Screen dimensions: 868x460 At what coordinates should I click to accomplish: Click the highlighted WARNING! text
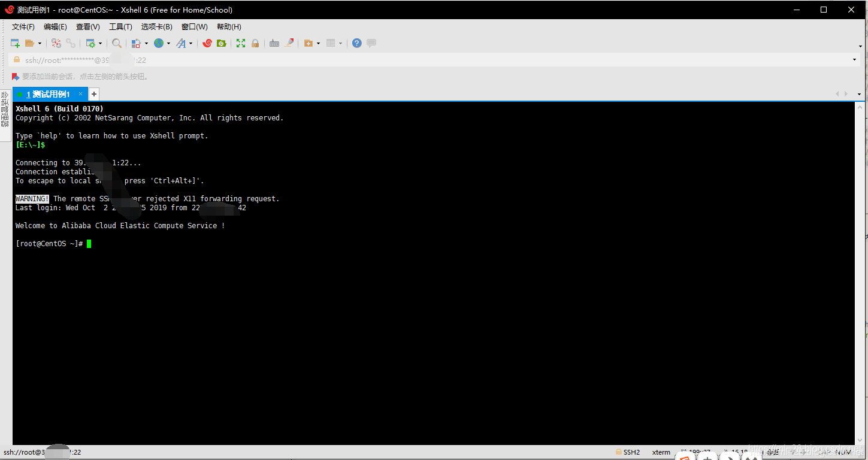pos(32,199)
